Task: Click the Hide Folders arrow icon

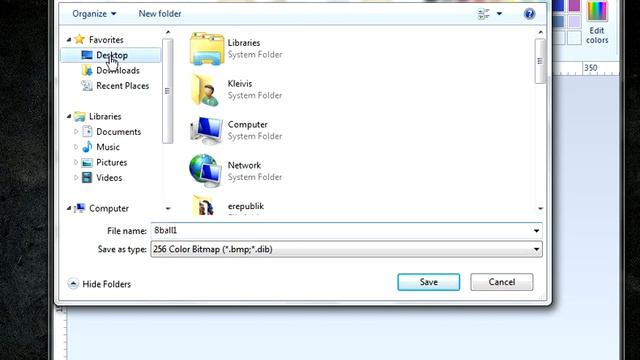Action: point(73,284)
